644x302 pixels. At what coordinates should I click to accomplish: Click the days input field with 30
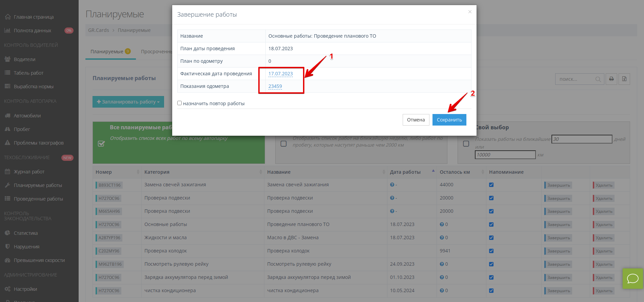pyautogui.click(x=582, y=139)
